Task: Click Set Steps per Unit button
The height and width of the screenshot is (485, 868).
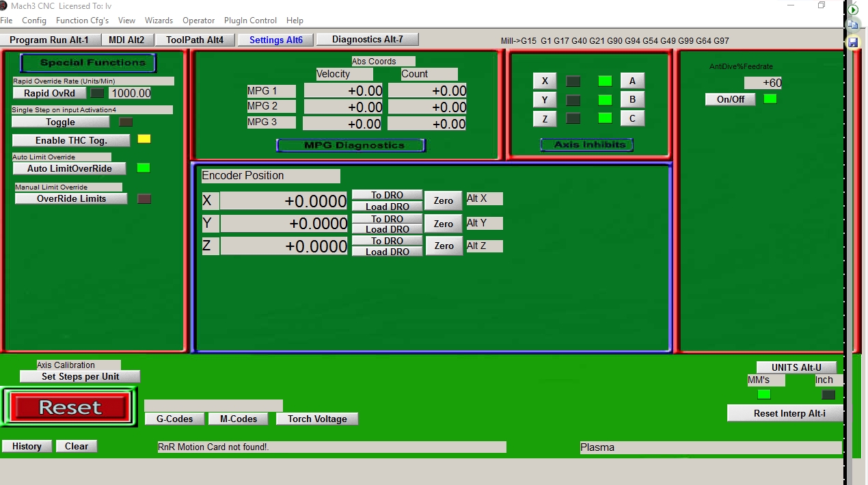Action: tap(80, 376)
